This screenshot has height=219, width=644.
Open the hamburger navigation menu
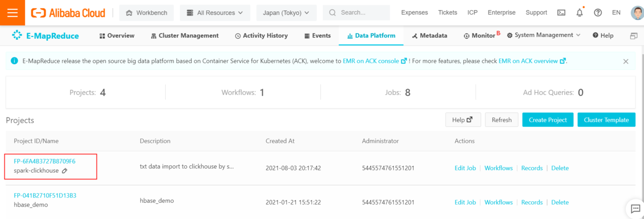coord(13,12)
